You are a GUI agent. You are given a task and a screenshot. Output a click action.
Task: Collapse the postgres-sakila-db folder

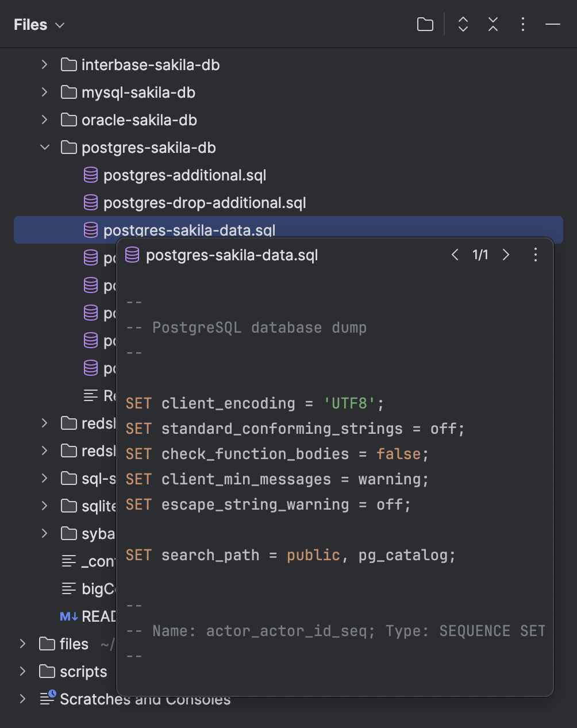click(x=44, y=147)
